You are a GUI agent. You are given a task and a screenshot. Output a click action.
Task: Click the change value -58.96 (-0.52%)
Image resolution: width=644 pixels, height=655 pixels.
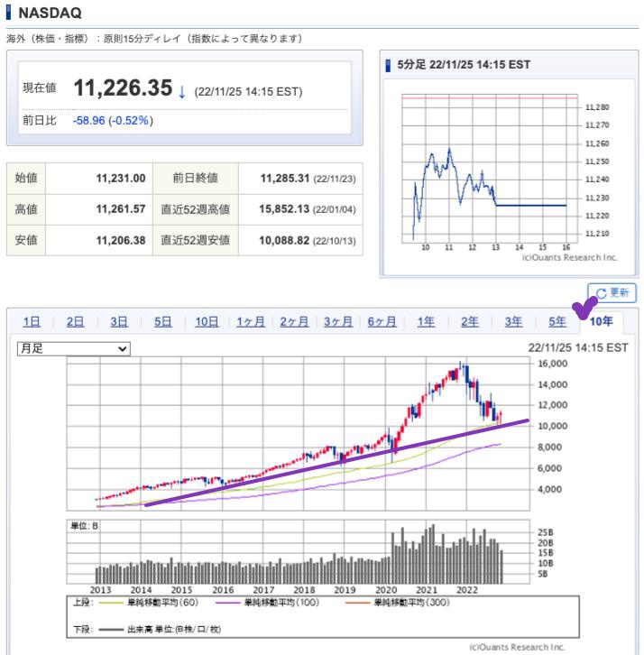tap(113, 121)
